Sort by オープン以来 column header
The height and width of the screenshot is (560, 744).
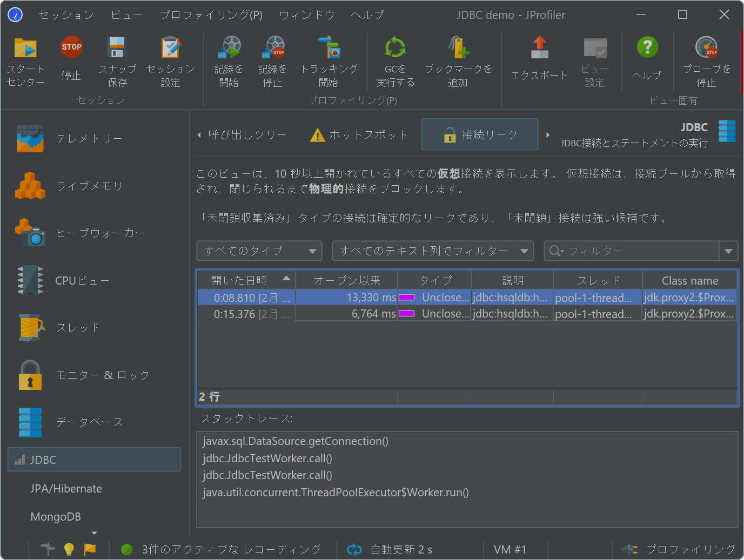[346, 280]
